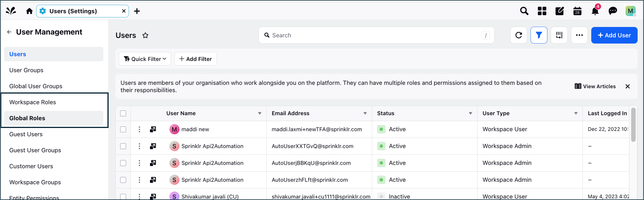Select the Users (Settings) tab
This screenshot has width=644, height=200.
click(82, 11)
